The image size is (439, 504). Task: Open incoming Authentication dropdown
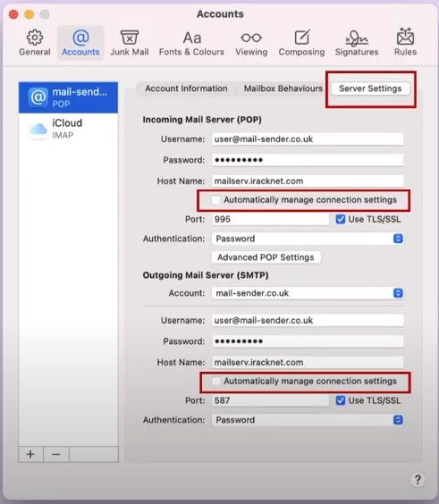click(308, 239)
